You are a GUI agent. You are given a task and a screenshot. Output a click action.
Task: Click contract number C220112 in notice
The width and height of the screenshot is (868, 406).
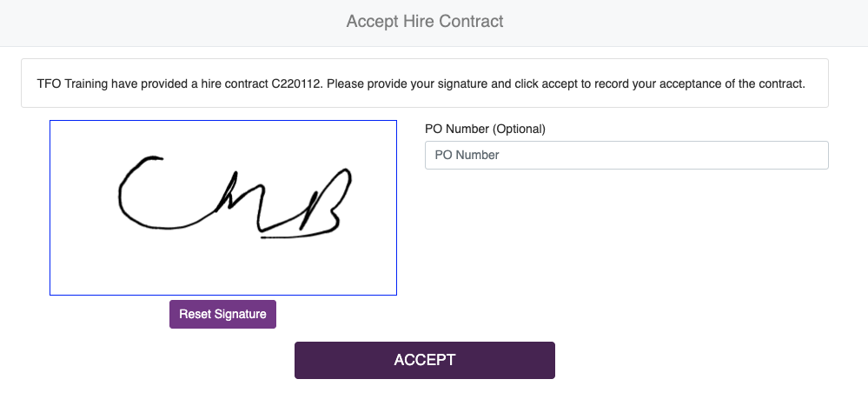(x=296, y=84)
